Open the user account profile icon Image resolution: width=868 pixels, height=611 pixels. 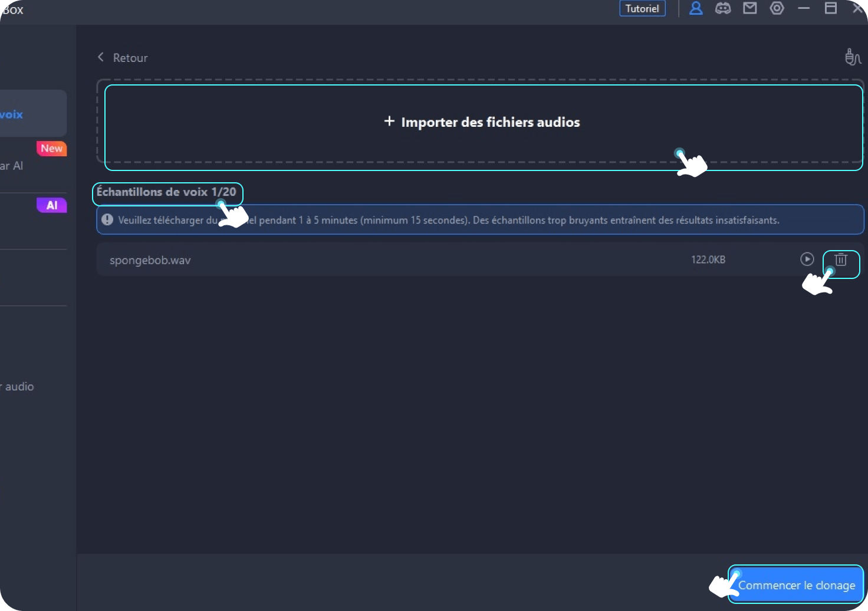tap(696, 8)
